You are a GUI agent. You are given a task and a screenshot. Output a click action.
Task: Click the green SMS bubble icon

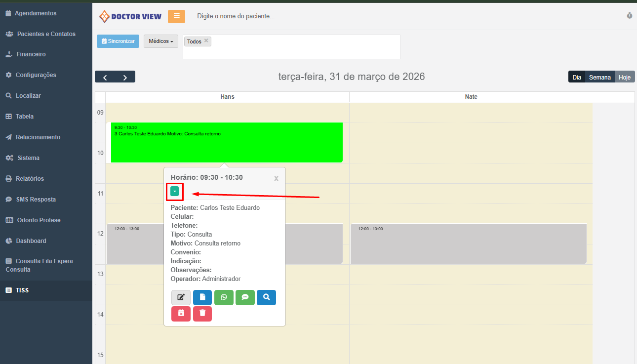coord(245,297)
